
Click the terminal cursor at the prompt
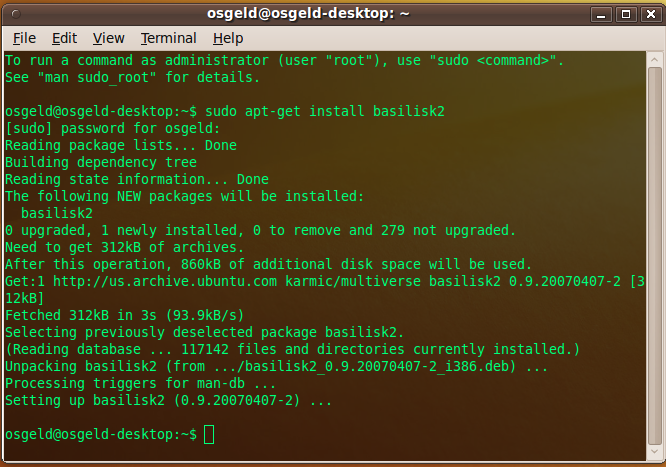point(209,434)
